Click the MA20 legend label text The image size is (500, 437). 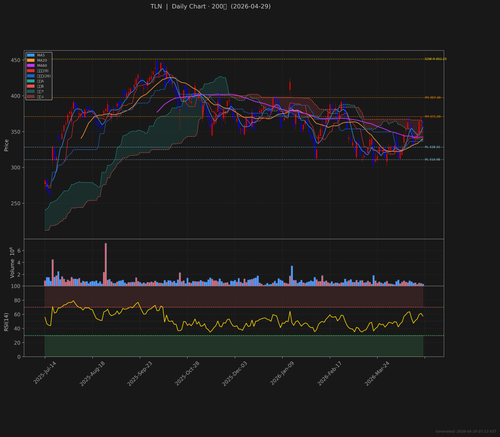(x=42, y=60)
